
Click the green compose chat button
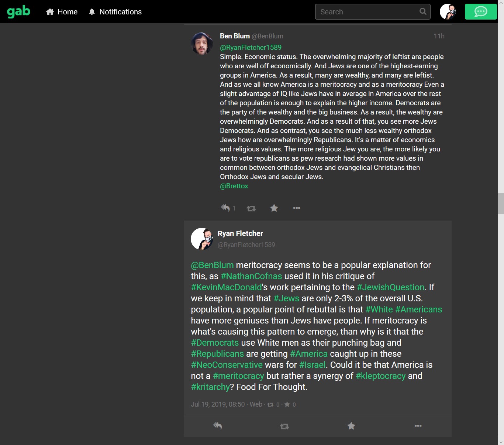click(481, 11)
